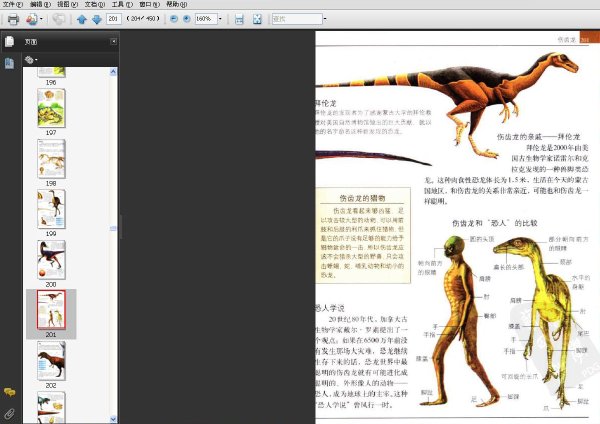Viewport: 600px width, 424px height.
Task: Open the Find options dropdown arrow
Action: click(x=325, y=19)
